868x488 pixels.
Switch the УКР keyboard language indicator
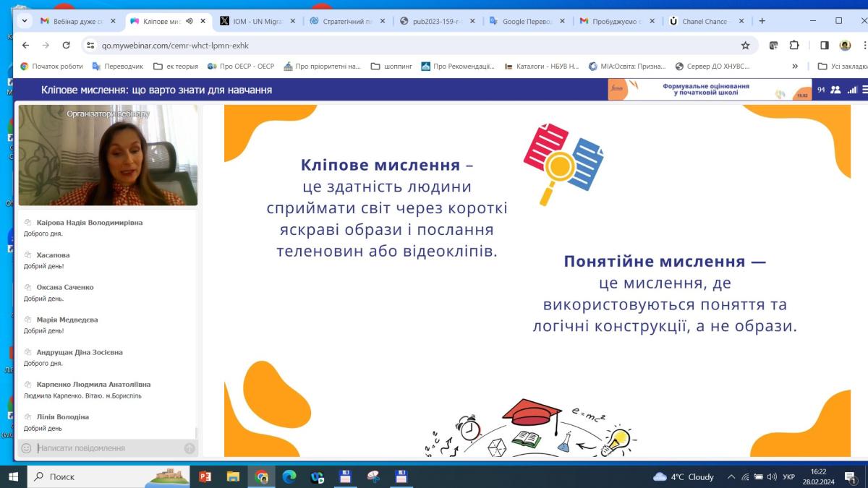(789, 477)
